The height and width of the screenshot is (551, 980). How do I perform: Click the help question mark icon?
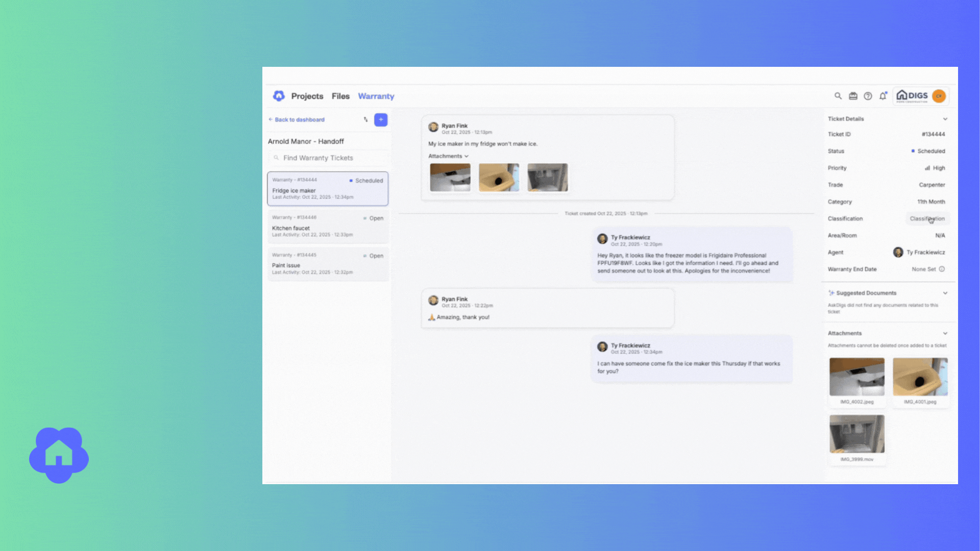pos(868,96)
